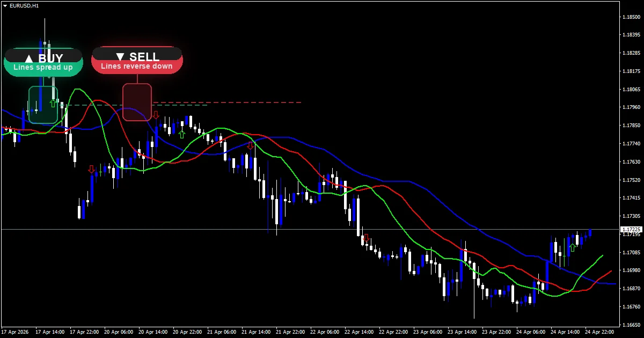Select the red dashed horizontal sell level line
The image size is (644, 338).
[227, 102]
